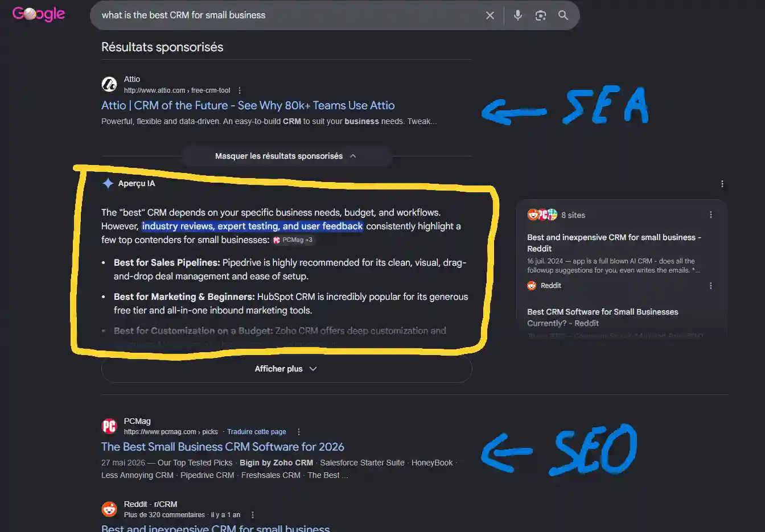The width and height of the screenshot is (765, 532).
Task: Click the PCMag +3 source chip
Action: click(x=293, y=240)
